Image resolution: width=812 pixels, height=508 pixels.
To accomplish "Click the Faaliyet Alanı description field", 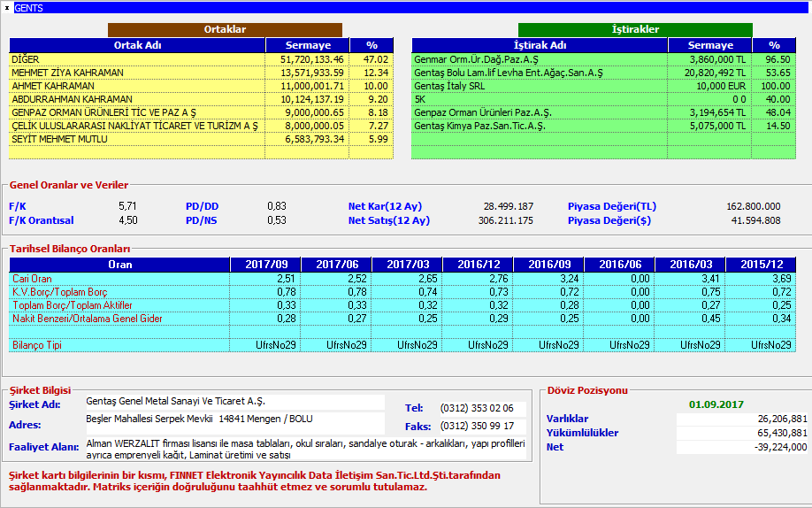I will [305, 450].
